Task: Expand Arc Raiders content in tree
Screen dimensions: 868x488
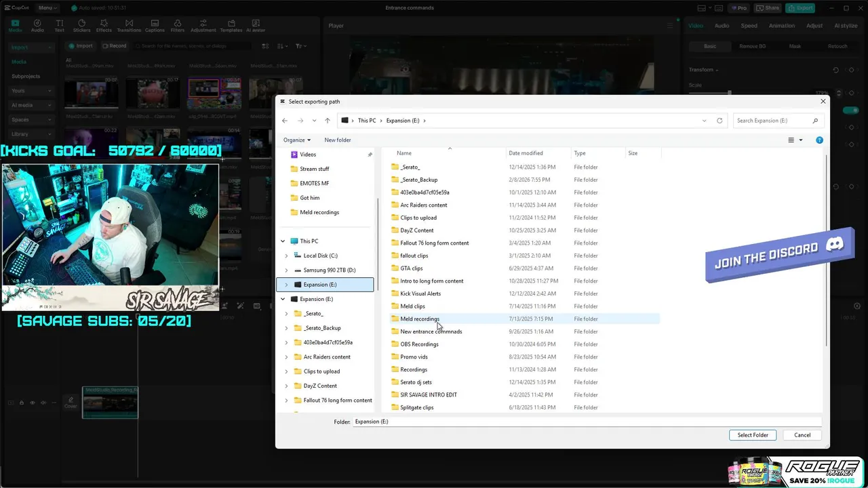Action: [x=286, y=357]
